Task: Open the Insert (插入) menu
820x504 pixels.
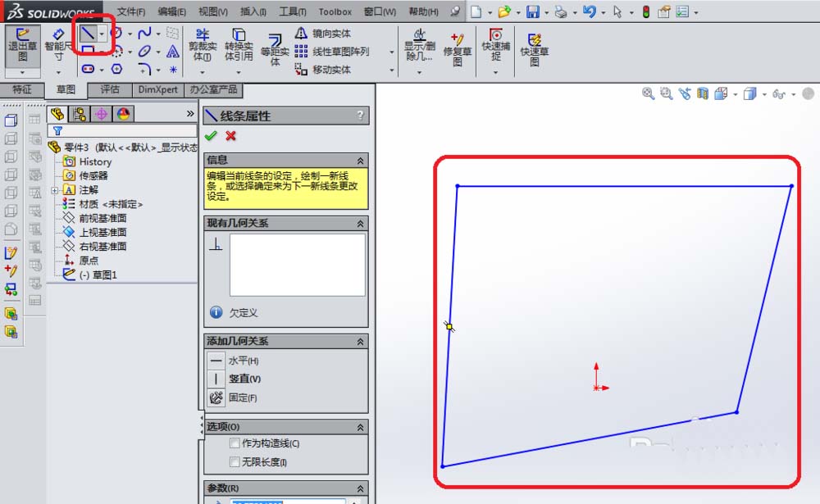Action: [253, 11]
